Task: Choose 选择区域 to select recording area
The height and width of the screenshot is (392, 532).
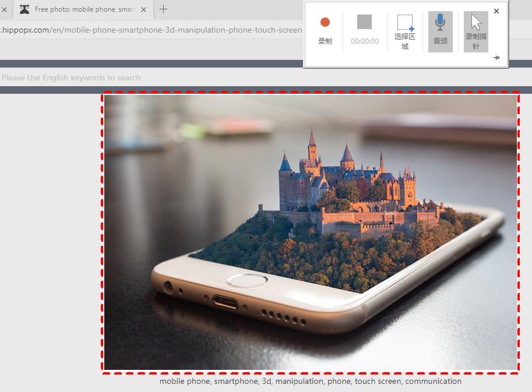Action: click(405, 32)
